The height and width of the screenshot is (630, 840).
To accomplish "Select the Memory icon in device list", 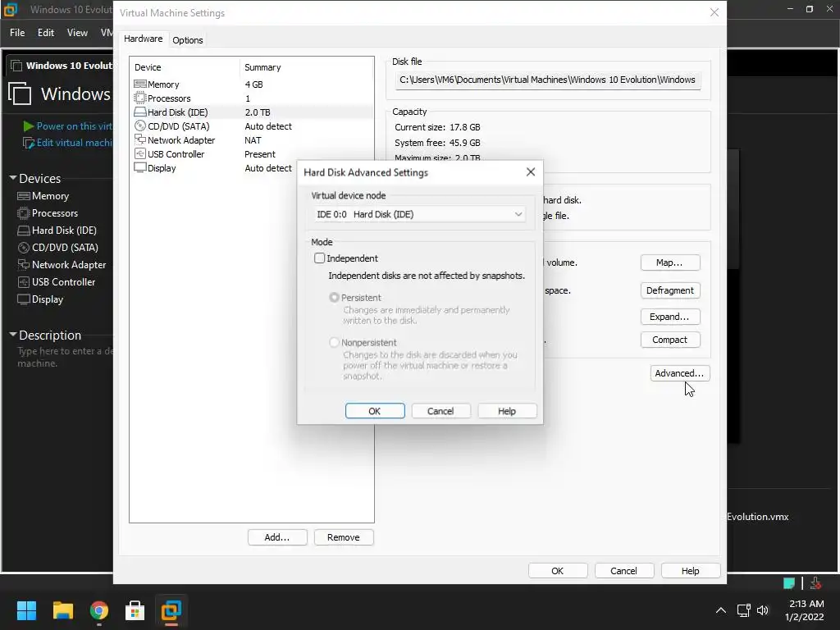I will (139, 84).
